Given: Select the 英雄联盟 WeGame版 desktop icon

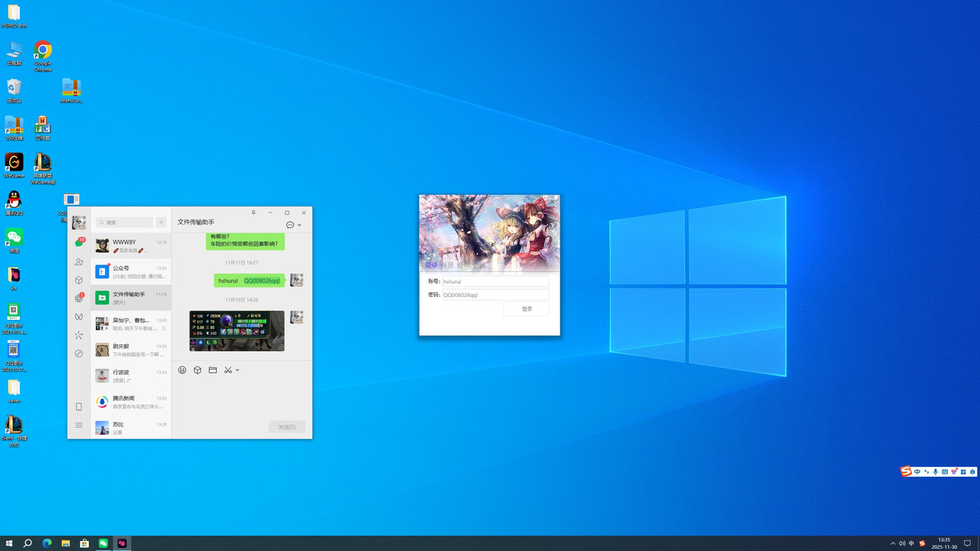Looking at the screenshot, I should (43, 168).
